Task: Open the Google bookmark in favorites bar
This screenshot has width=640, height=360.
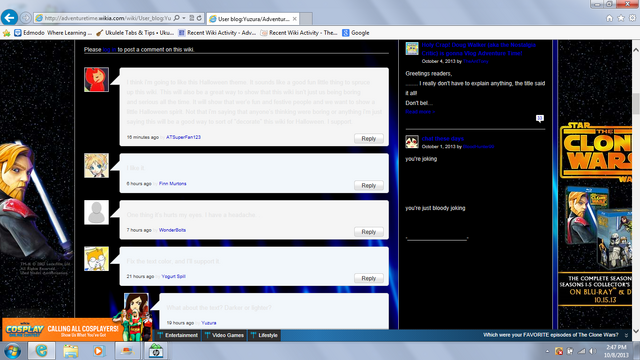Action: click(x=356, y=33)
